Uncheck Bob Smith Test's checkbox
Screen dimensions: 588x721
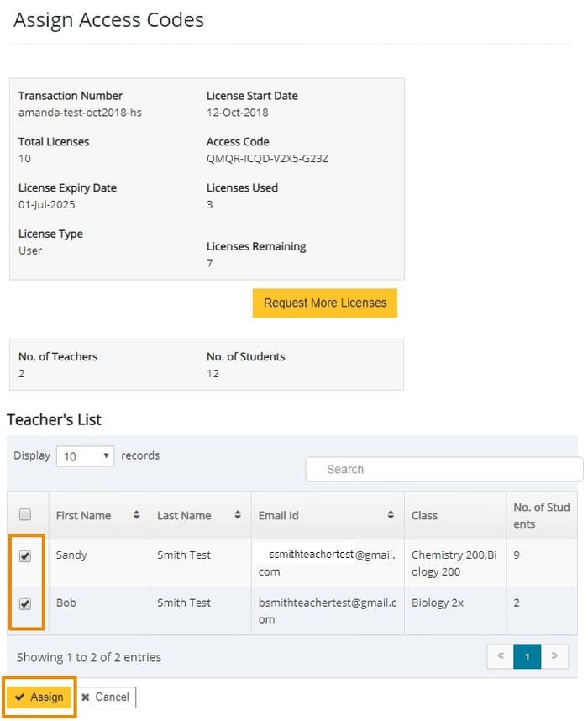[25, 603]
